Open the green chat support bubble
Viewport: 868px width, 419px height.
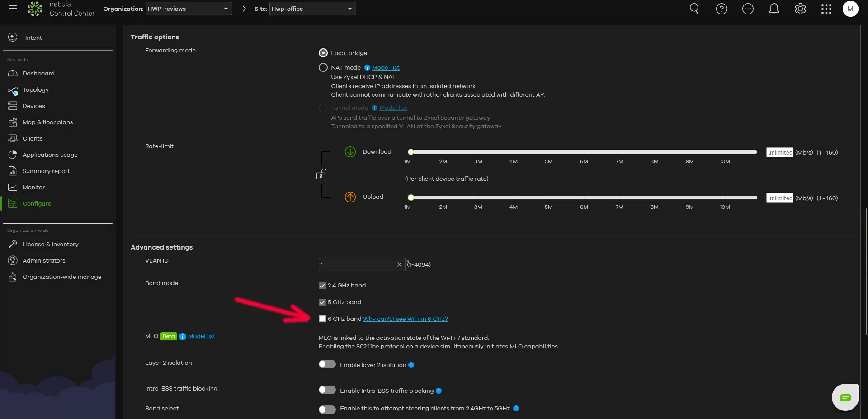845,397
